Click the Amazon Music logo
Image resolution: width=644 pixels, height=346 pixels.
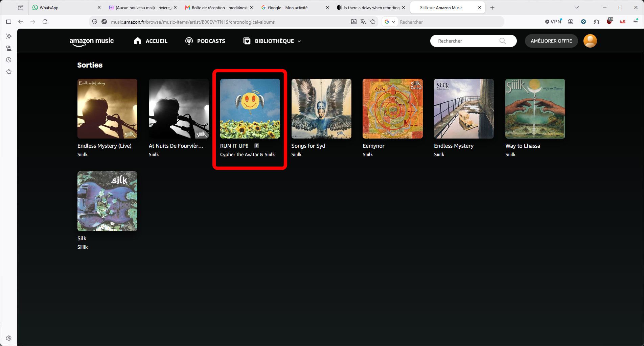point(91,42)
